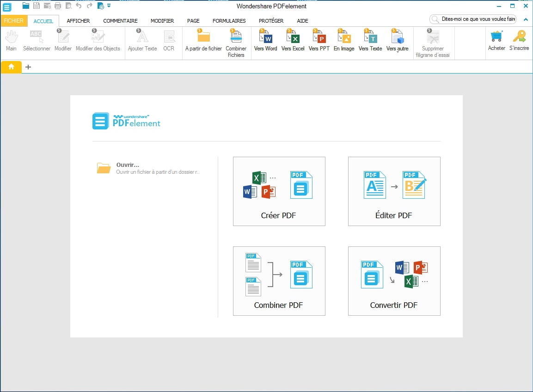
Task: Click Supprimer filigrane d'essai
Action: tap(433, 43)
